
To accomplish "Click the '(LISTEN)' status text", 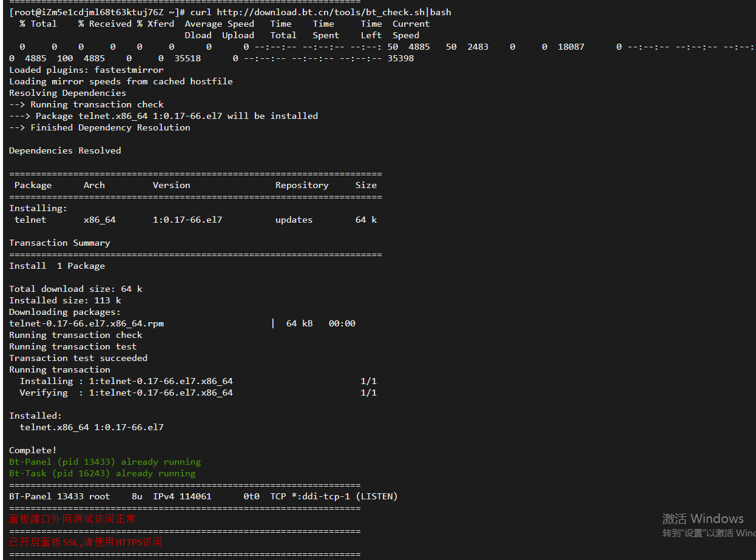I will tap(376, 496).
